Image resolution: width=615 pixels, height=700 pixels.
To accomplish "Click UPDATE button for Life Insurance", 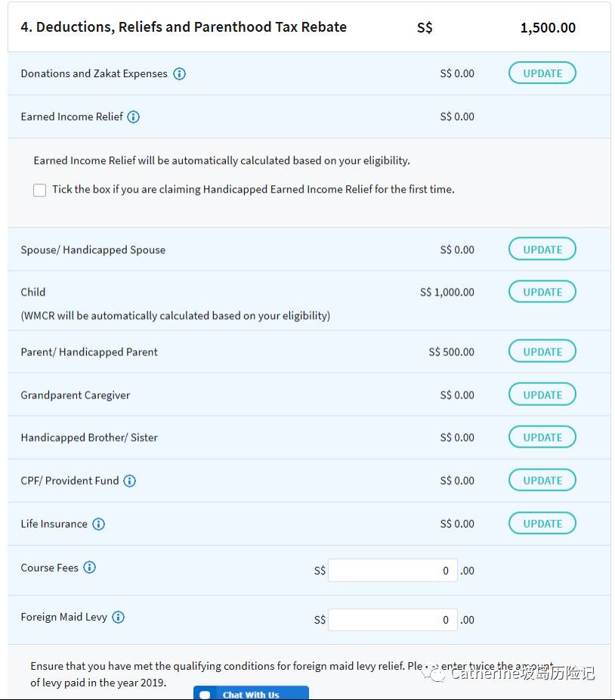I will tap(542, 523).
